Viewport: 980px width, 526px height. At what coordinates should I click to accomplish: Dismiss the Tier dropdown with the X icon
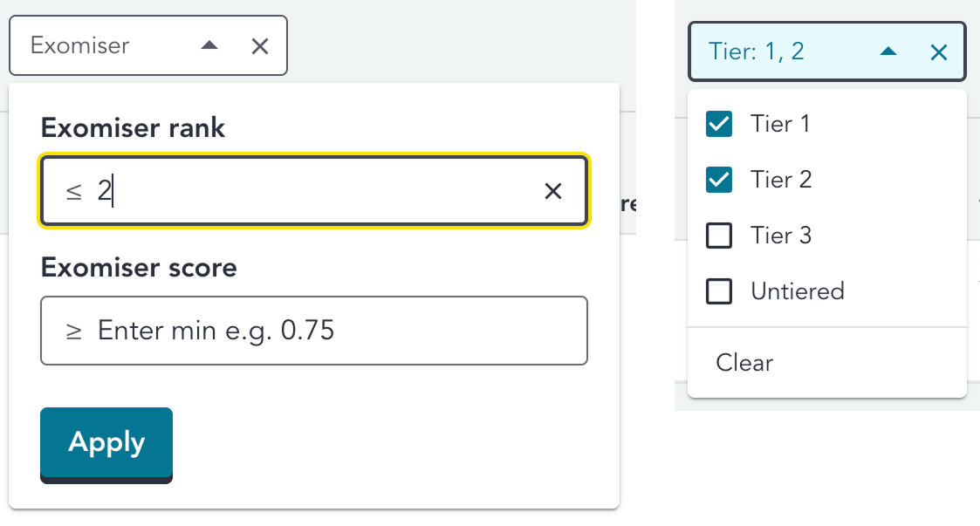pyautogui.click(x=938, y=51)
